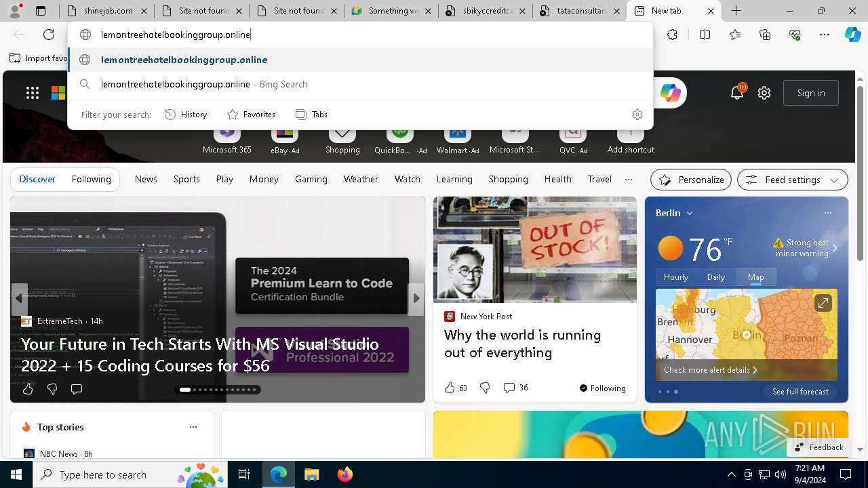
Task: Toggle Following for New York Post
Action: click(x=603, y=388)
